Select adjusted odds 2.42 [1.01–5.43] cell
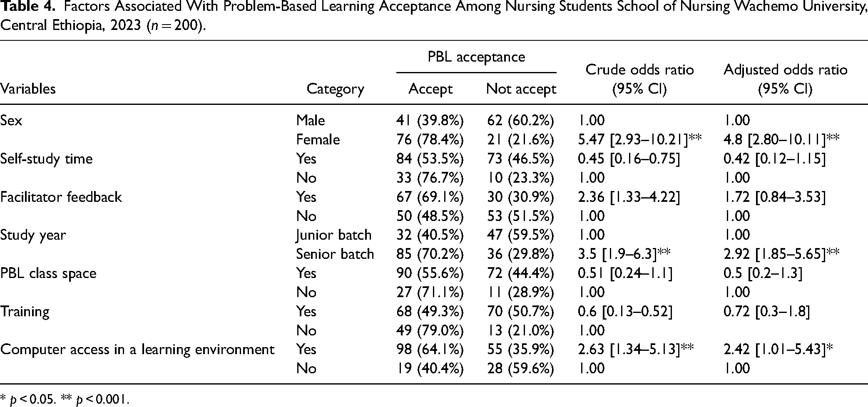This screenshot has width=868, height=407. click(778, 350)
